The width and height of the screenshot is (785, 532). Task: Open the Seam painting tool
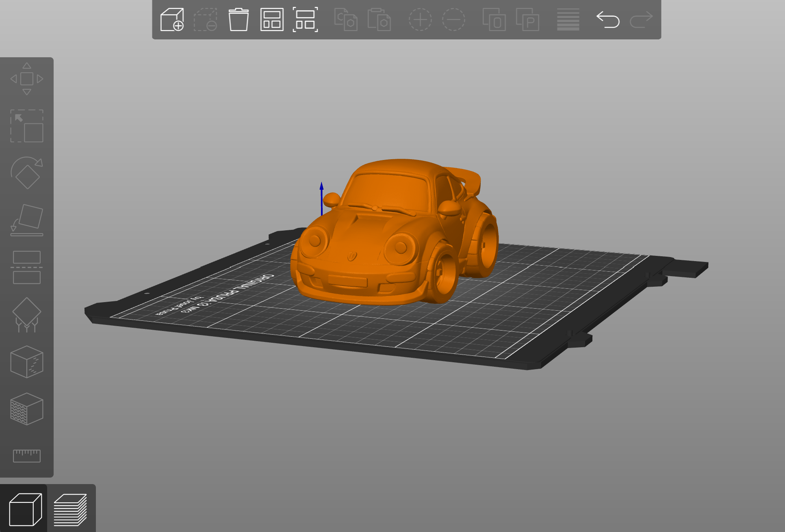tap(27, 362)
